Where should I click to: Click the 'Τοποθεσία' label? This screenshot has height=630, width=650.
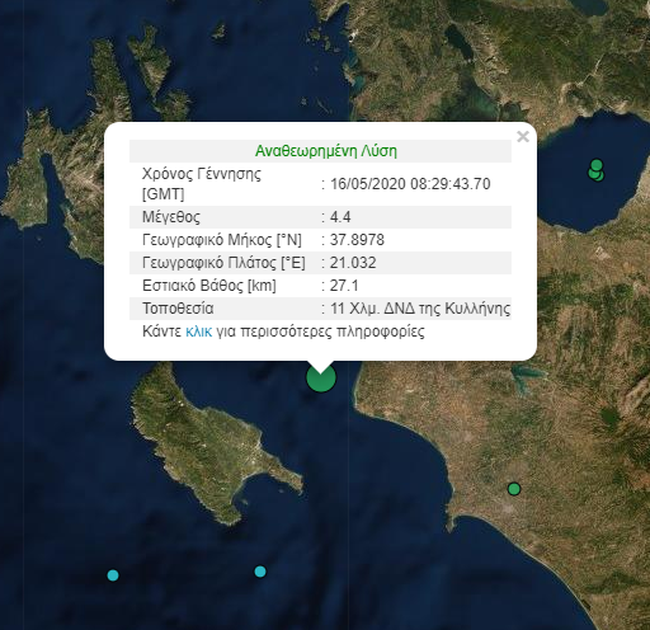click(x=178, y=308)
